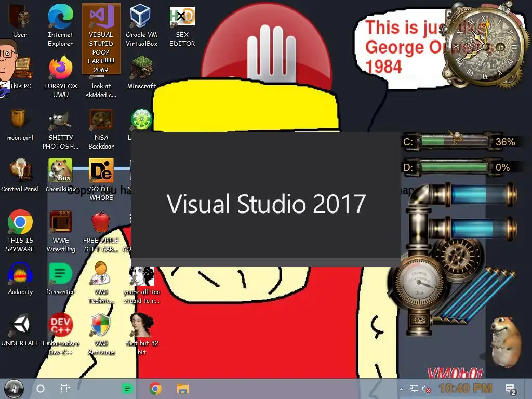Screen dimensions: 532x399
Task: Select the Visual Stupid Poop Fart 2069 icon
Action: 101,38
